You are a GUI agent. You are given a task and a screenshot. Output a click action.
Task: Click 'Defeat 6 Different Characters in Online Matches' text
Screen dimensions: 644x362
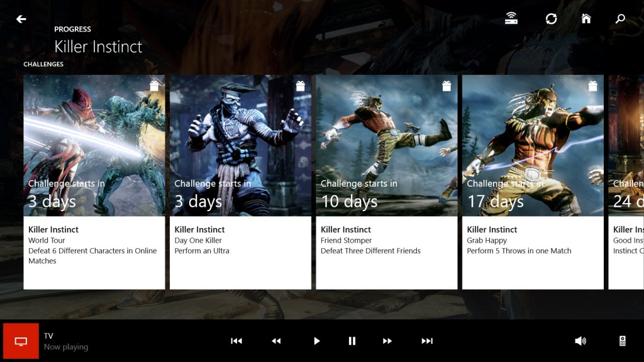tap(92, 256)
